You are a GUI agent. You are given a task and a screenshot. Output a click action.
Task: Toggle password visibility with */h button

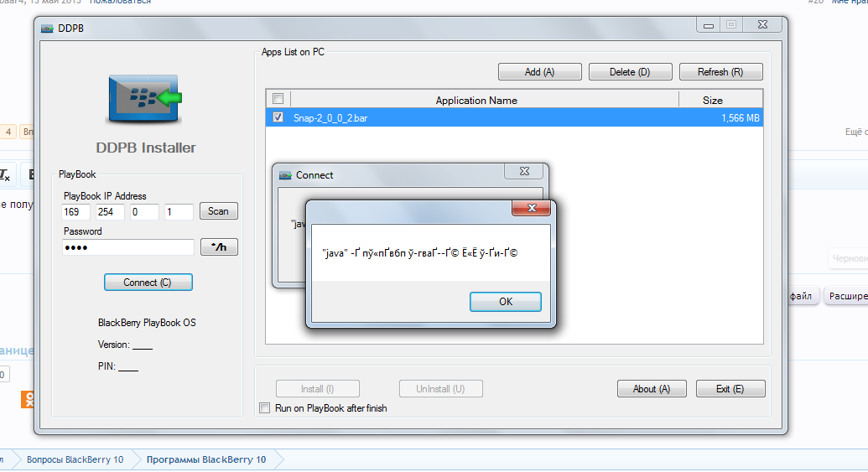pos(219,246)
